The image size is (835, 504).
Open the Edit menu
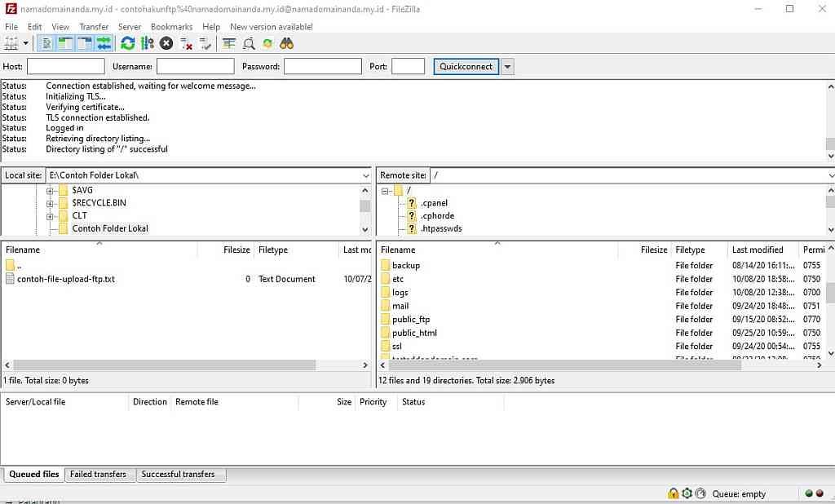pyautogui.click(x=34, y=27)
